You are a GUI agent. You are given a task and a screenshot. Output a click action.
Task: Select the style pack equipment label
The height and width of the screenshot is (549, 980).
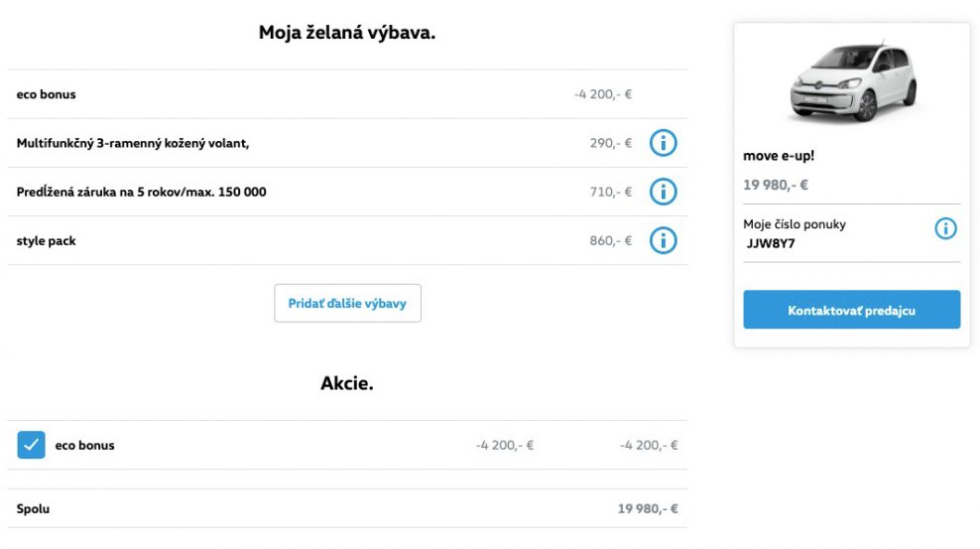tap(46, 240)
